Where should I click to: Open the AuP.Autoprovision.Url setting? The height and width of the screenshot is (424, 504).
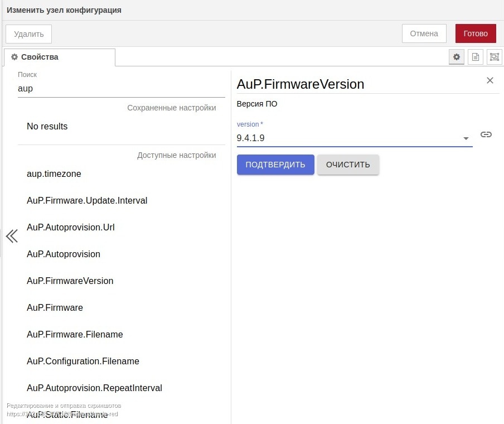tap(71, 227)
